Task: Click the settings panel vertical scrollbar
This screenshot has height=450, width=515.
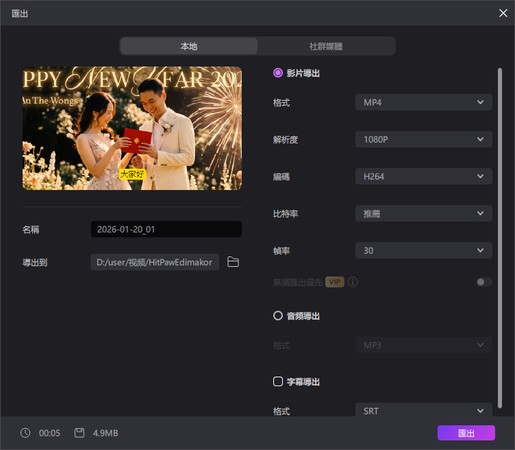Action: pos(499,238)
